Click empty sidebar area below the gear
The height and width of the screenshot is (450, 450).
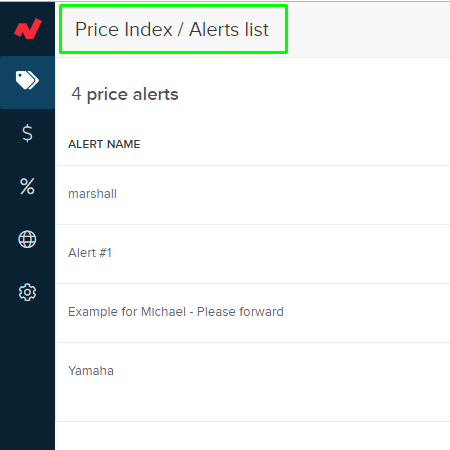pyautogui.click(x=27, y=373)
